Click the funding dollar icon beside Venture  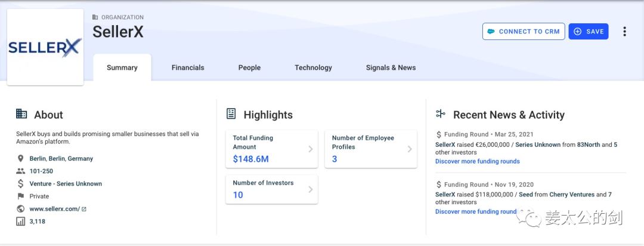click(x=20, y=184)
